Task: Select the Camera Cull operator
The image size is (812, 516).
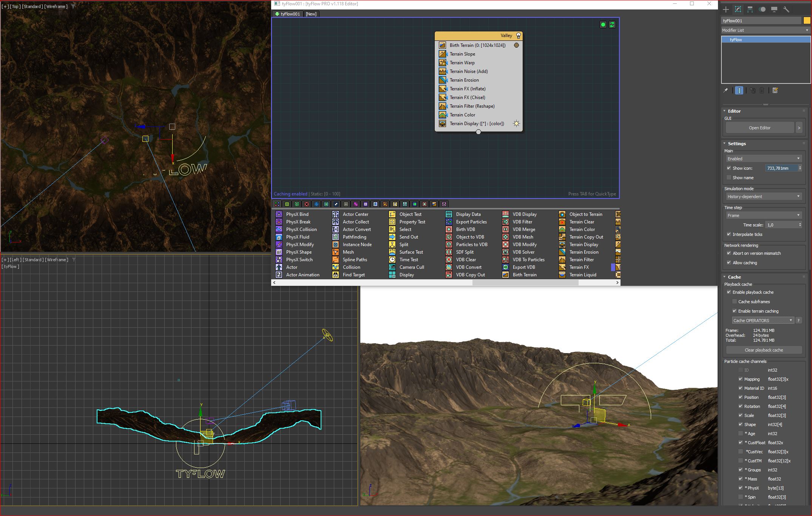Action: click(407, 267)
